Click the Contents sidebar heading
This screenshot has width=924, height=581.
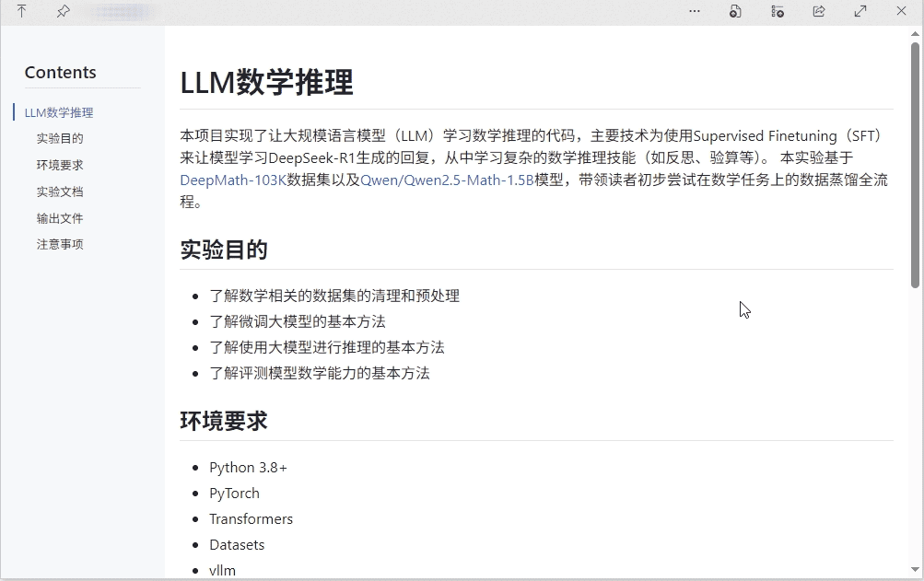(x=60, y=73)
